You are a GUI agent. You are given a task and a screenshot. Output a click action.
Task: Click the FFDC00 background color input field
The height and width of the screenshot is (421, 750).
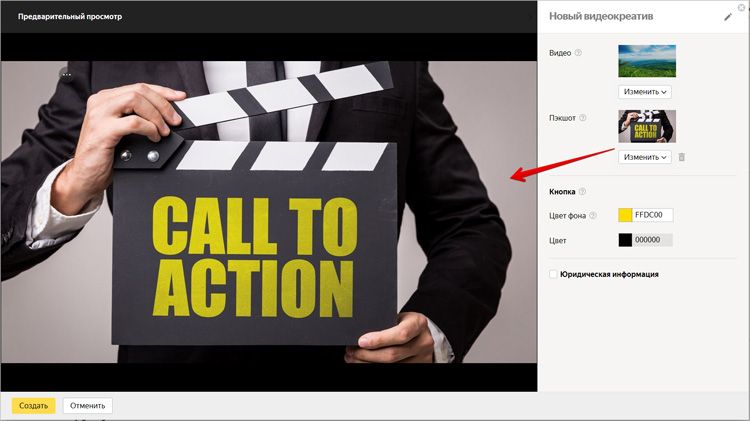[x=653, y=215]
